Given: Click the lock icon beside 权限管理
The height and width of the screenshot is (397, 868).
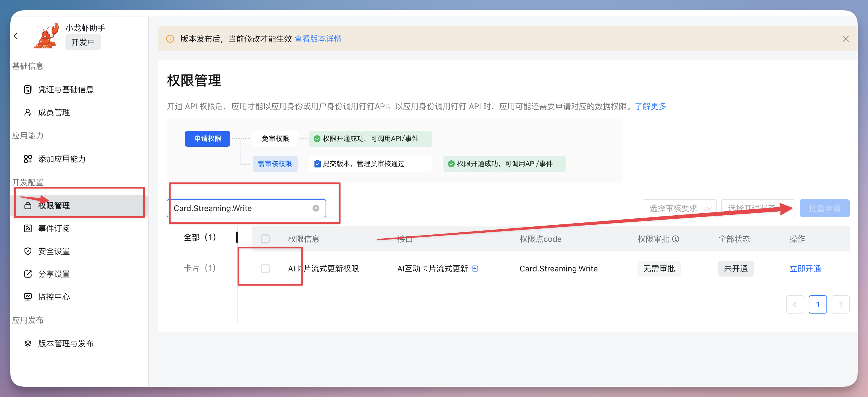Looking at the screenshot, I should 28,205.
